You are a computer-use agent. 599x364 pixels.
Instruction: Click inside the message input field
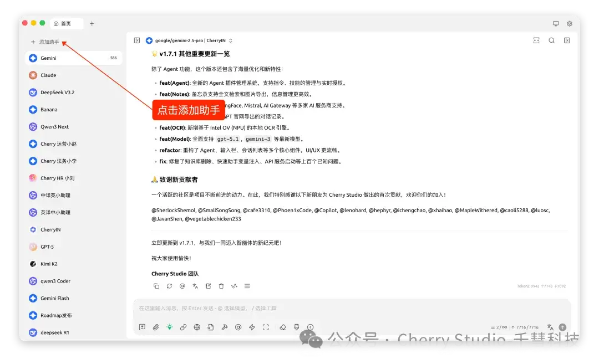pos(333,309)
